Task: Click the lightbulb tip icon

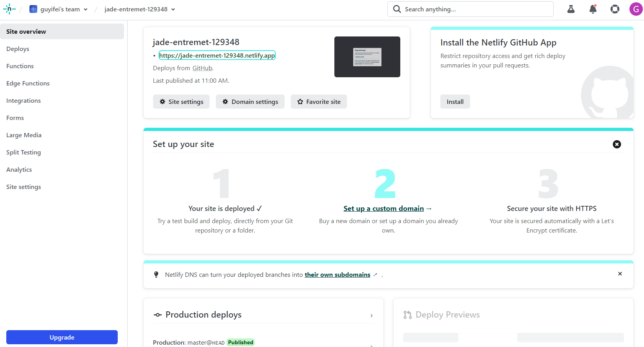Action: click(x=156, y=274)
